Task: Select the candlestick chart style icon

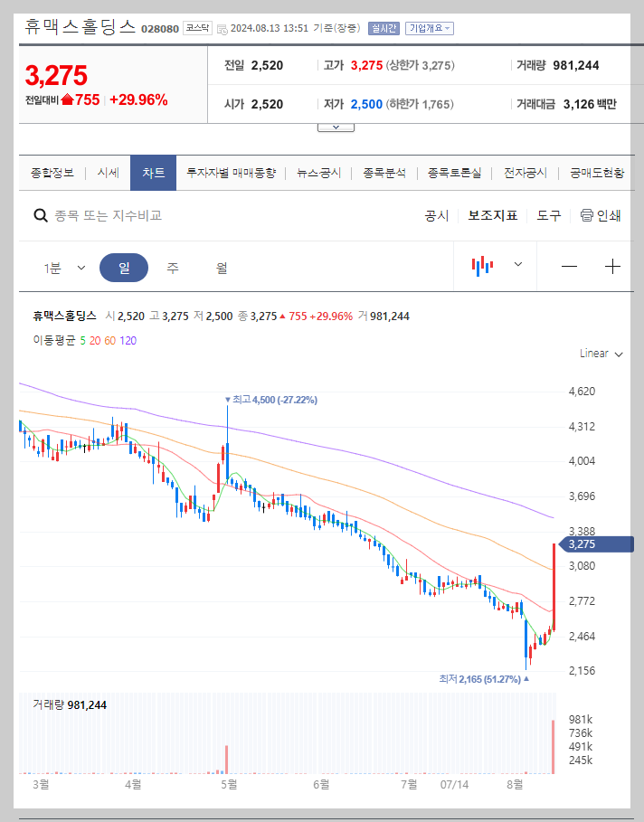Action: coord(484,265)
